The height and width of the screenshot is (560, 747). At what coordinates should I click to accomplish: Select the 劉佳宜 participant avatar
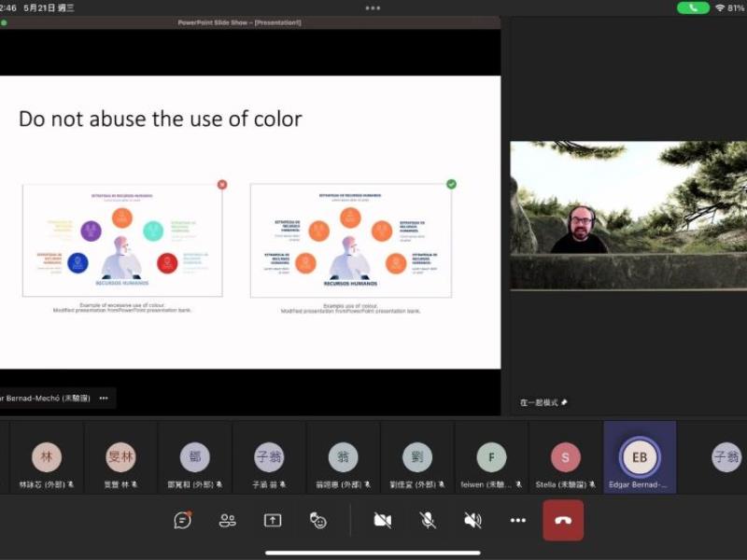pos(417,457)
